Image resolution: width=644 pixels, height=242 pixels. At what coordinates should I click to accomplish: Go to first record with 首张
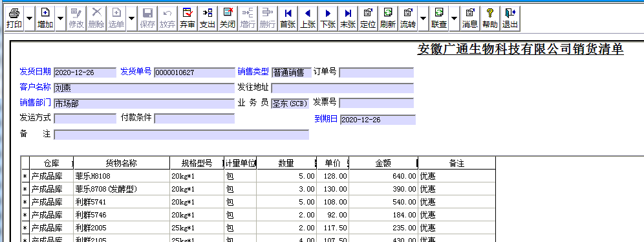tap(288, 19)
